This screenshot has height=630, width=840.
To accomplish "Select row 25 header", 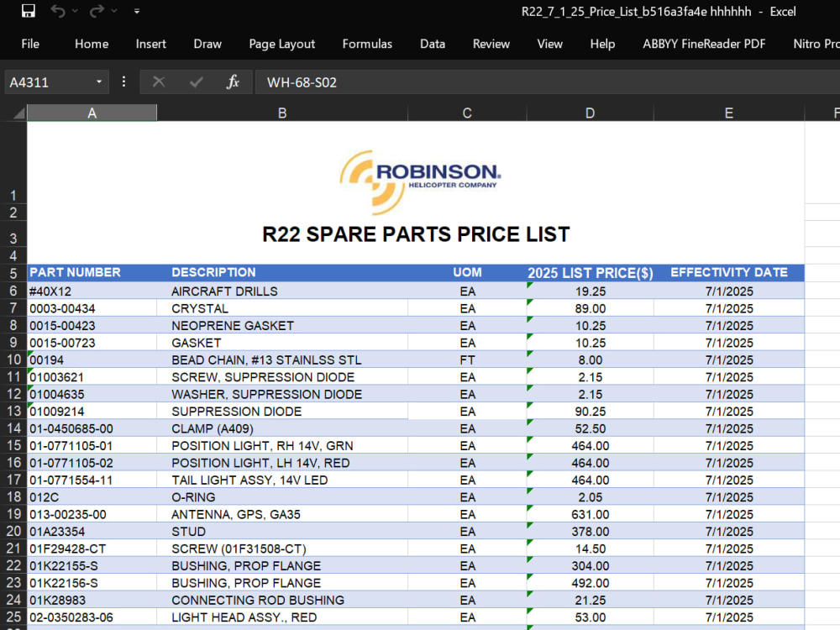I will (x=13, y=617).
